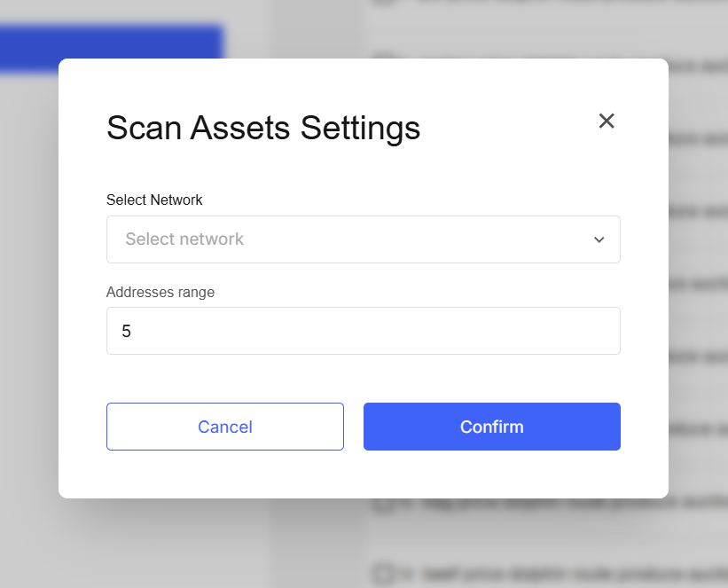Close the Scan Assets Settings modal
This screenshot has height=588, width=728.
[607, 122]
